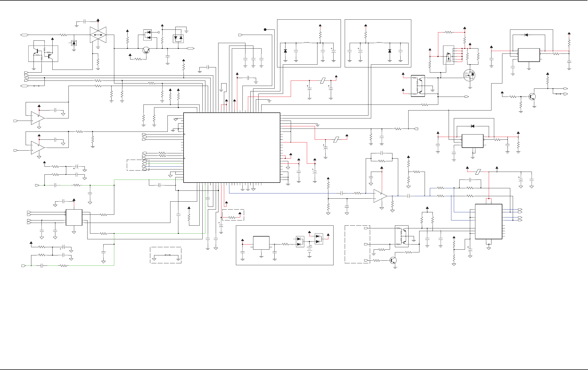Screen dimensions: 588x370
Task: Click the circled MOSFET symbol
Action: click(x=469, y=75)
